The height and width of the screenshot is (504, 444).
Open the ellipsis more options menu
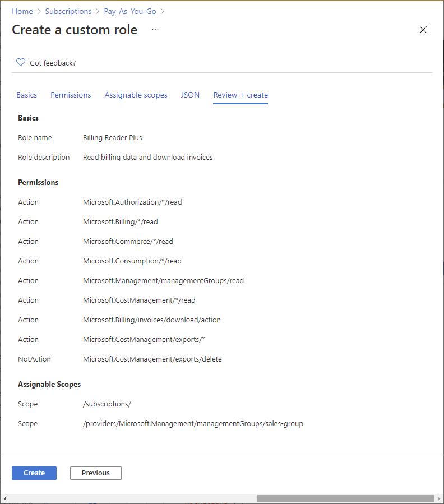point(155,30)
